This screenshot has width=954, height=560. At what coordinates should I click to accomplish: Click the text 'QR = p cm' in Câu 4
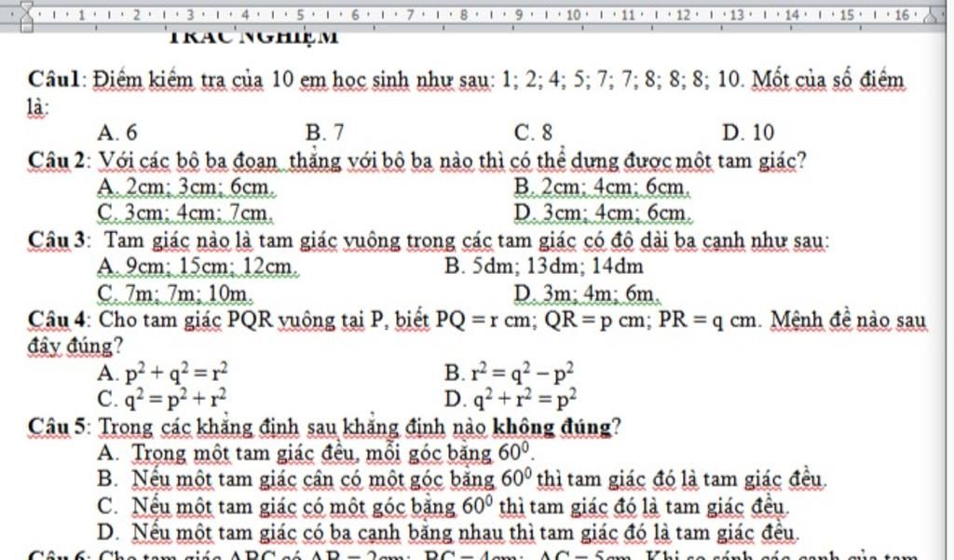coord(597,320)
